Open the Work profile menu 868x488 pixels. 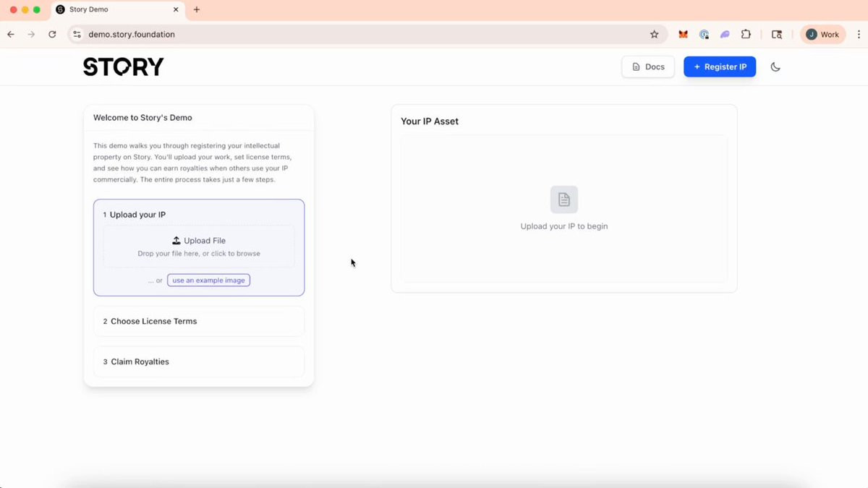tap(823, 34)
